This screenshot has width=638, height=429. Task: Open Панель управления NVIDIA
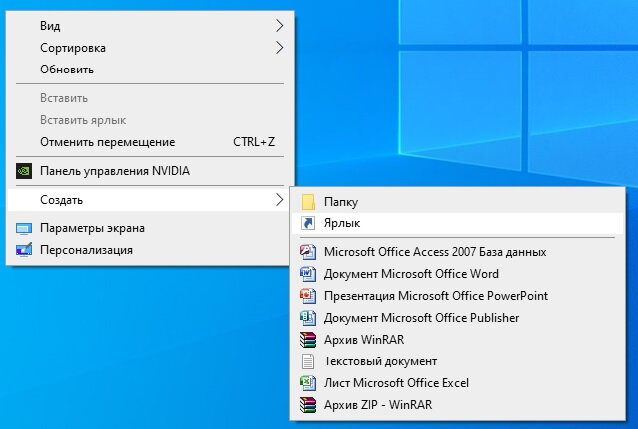pyautogui.click(x=150, y=171)
